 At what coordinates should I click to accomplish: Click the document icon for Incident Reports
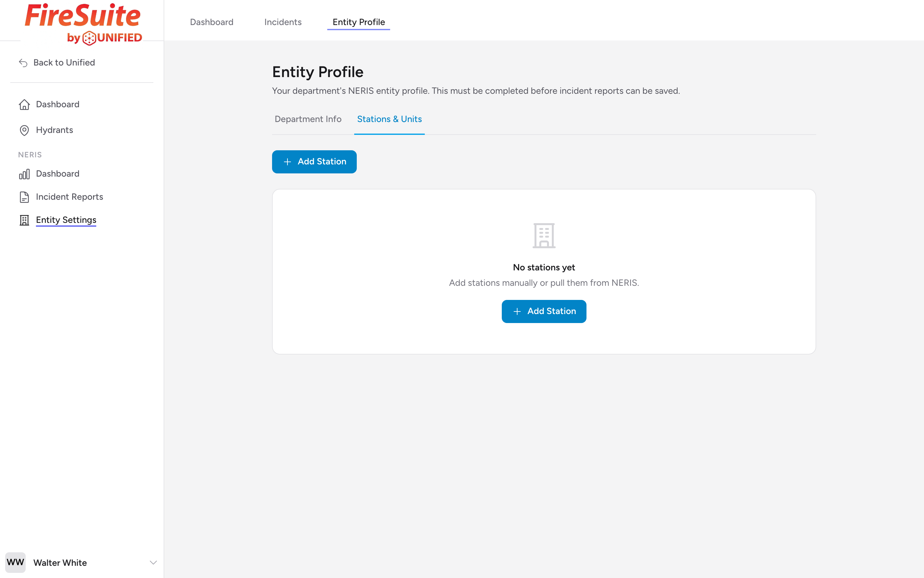pos(24,197)
